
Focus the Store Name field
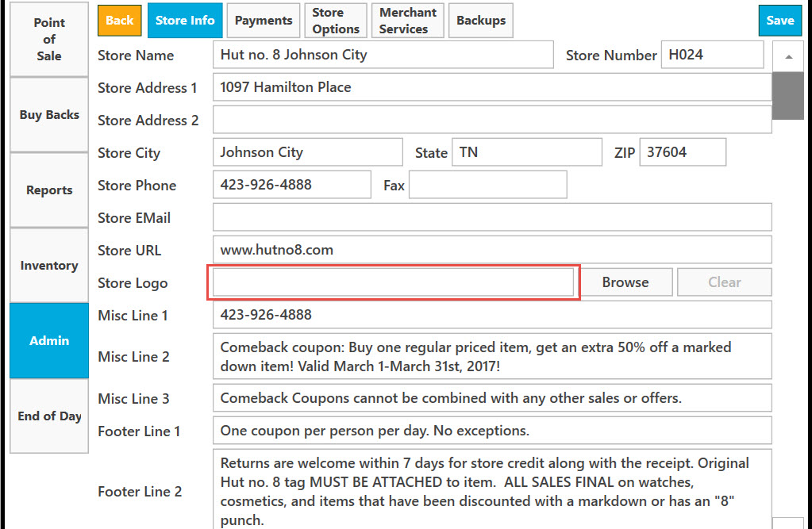point(383,55)
